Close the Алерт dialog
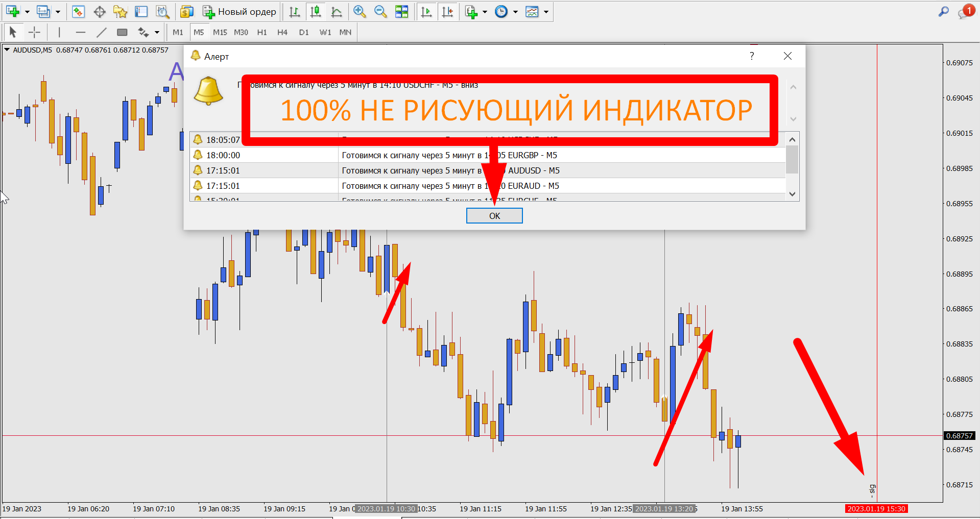The height and width of the screenshot is (519, 980). tap(787, 56)
